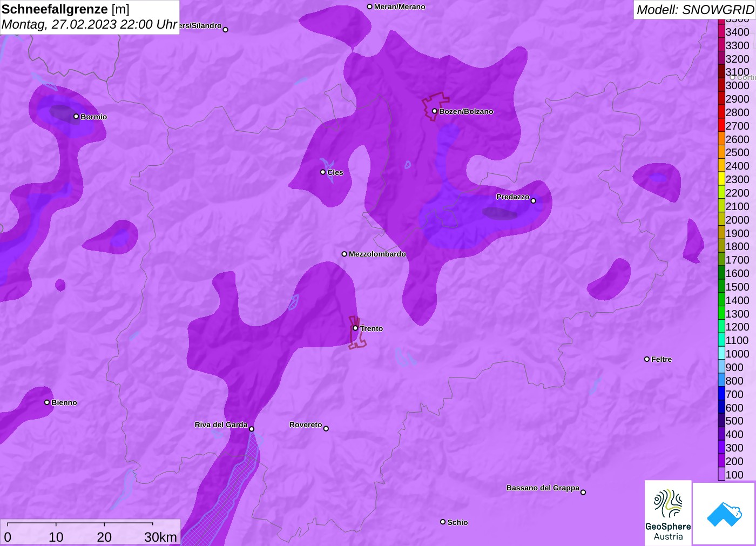Viewport: 756px width, 546px height.
Task: Click the 30km scale bar label
Action: point(160,537)
